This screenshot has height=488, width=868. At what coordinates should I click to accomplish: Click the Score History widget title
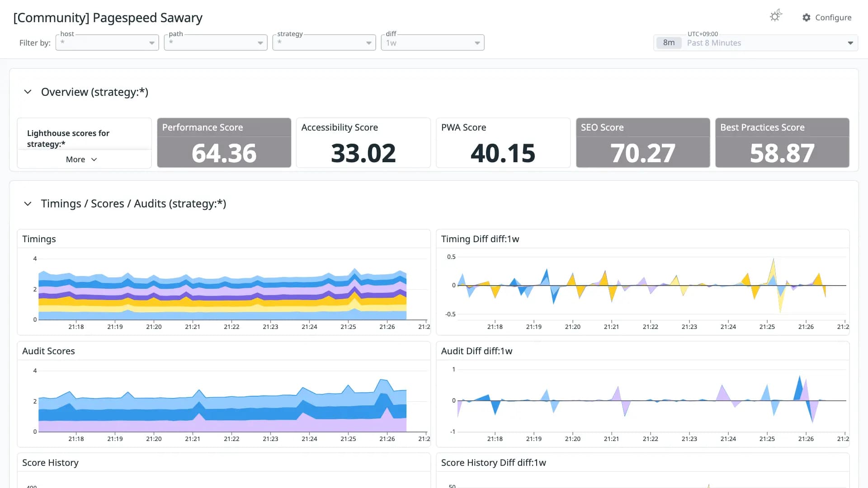[50, 463]
